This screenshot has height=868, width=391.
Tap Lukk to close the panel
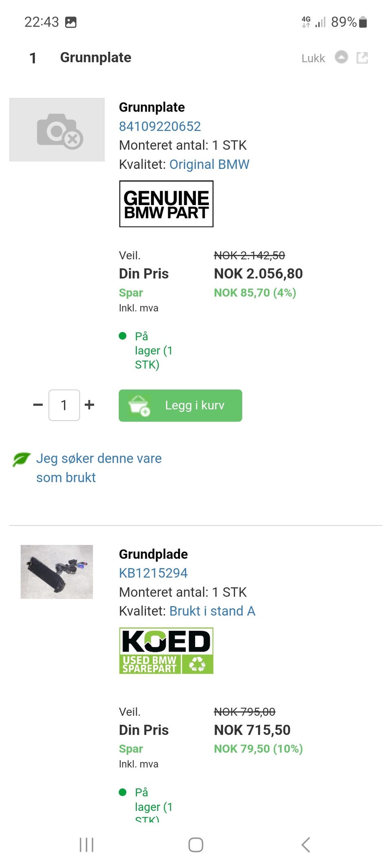313,59
